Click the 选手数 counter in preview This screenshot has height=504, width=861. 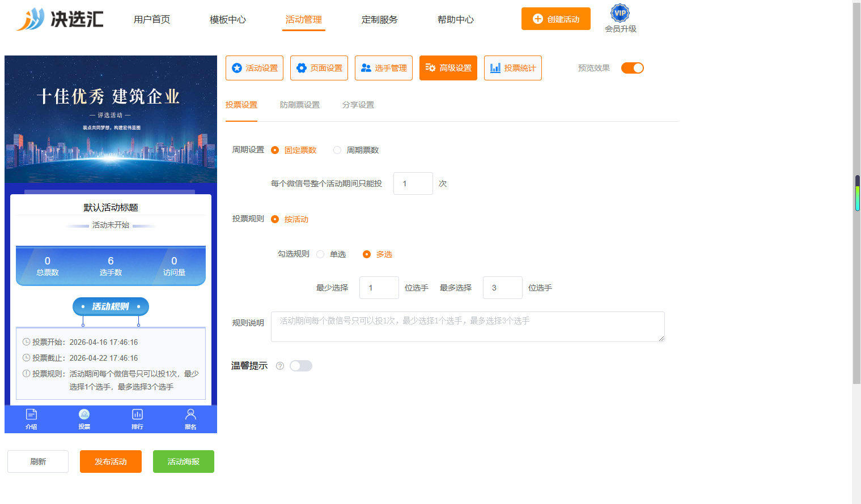click(x=111, y=266)
